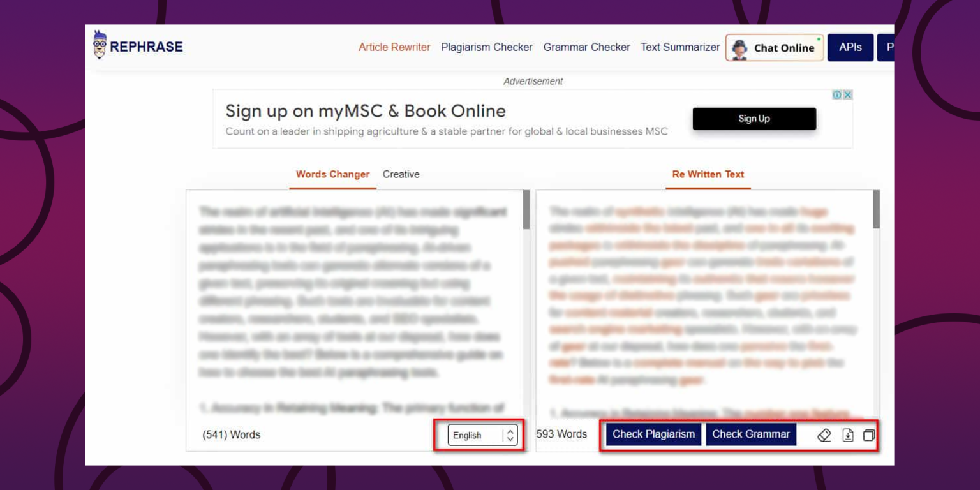
Task: Click the Check Plagiarism button
Action: [x=653, y=434]
